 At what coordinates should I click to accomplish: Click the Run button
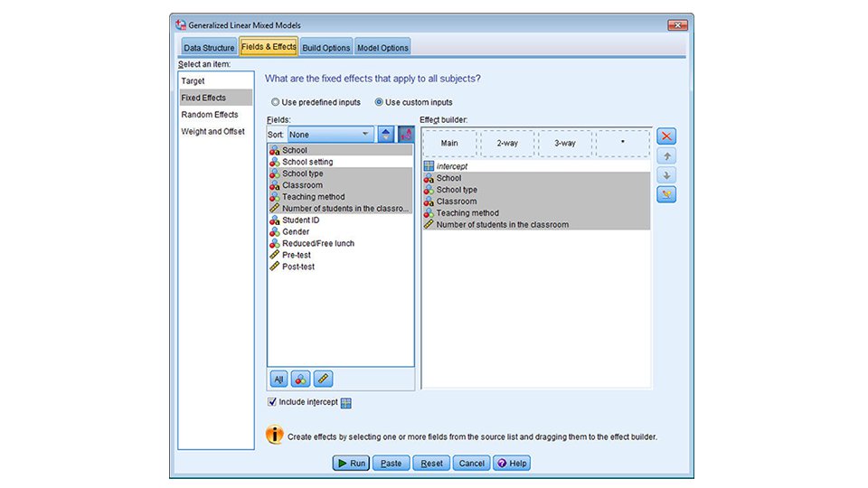click(x=351, y=463)
